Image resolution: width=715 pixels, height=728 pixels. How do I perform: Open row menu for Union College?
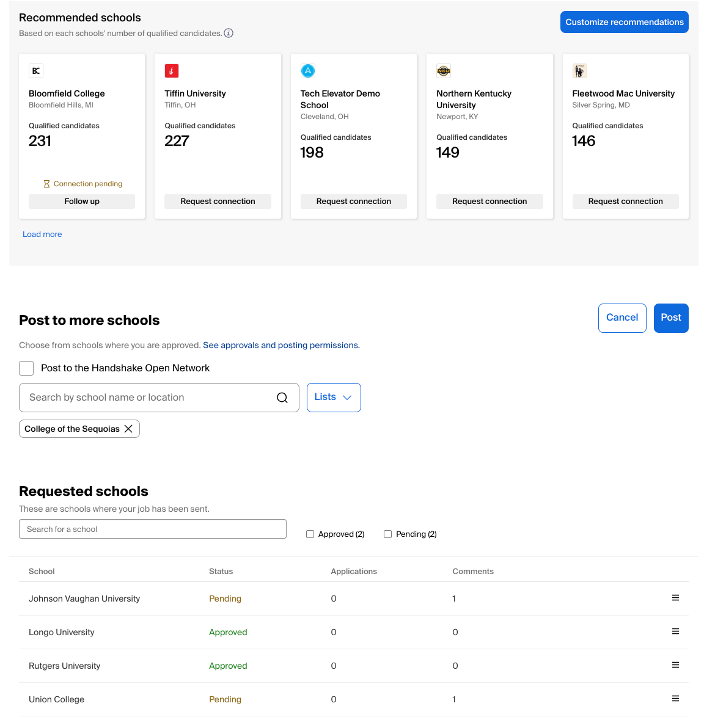pos(675,699)
